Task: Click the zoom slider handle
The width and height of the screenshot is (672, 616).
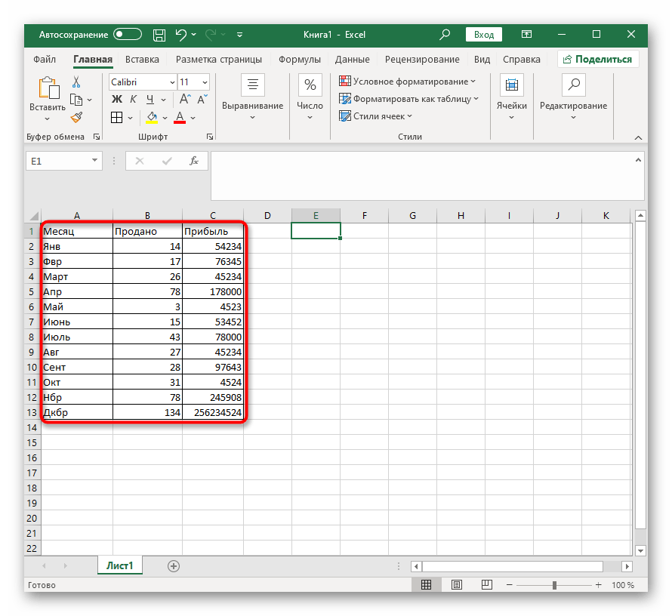Action: tap(554, 585)
